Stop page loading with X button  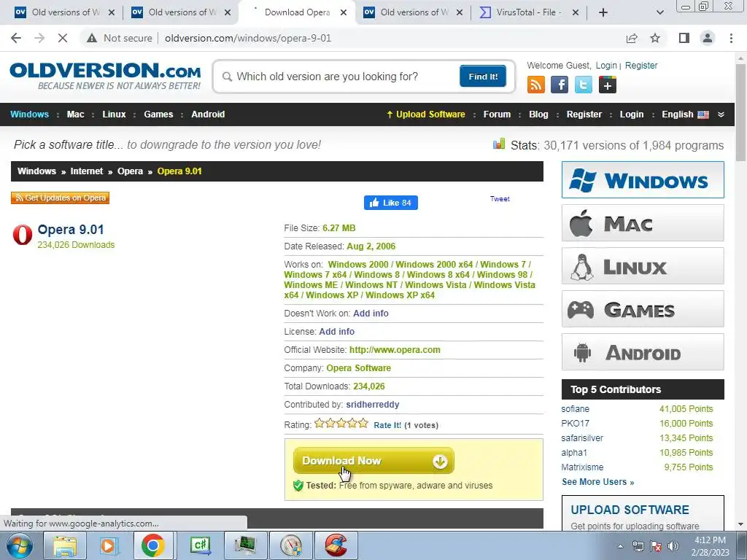(x=63, y=38)
